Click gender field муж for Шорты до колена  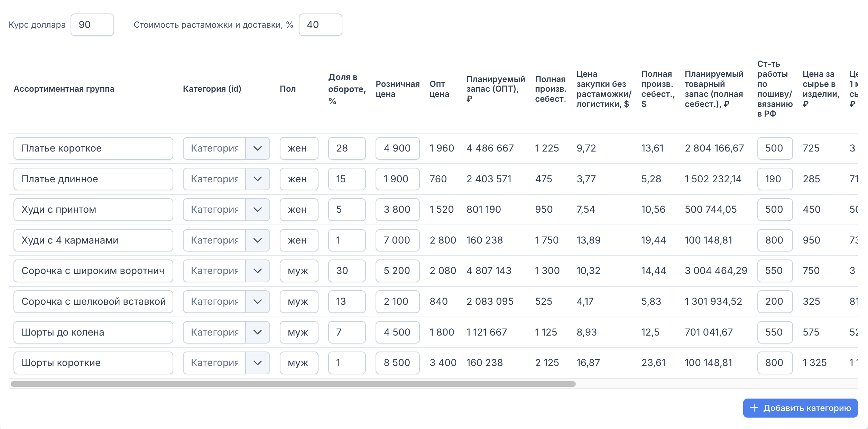[x=299, y=332]
